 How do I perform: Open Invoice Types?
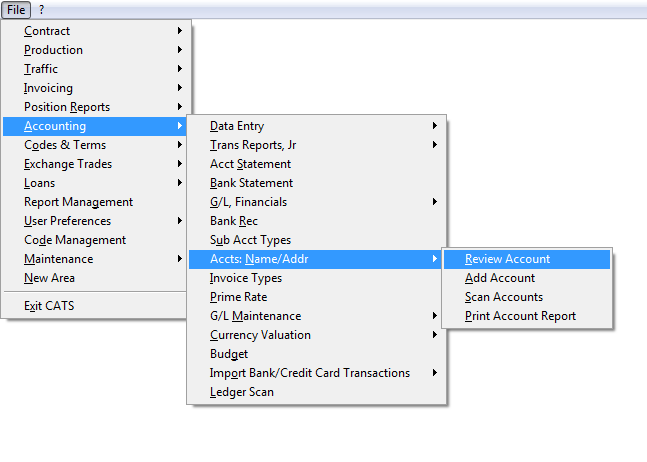316,278
